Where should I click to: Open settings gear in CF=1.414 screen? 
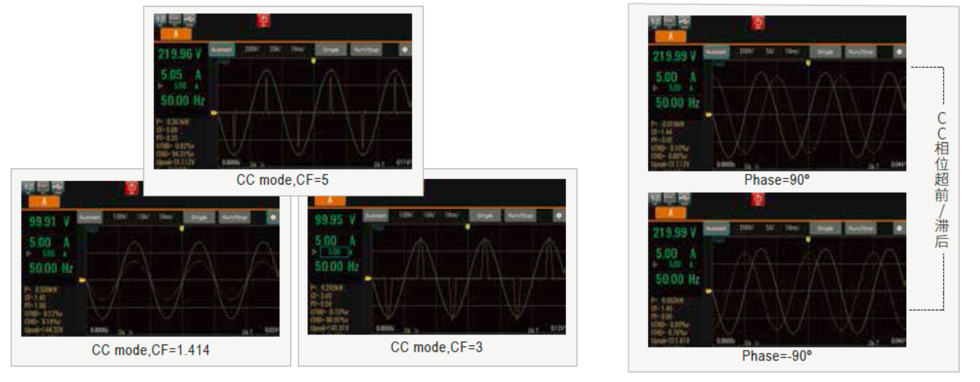[273, 217]
